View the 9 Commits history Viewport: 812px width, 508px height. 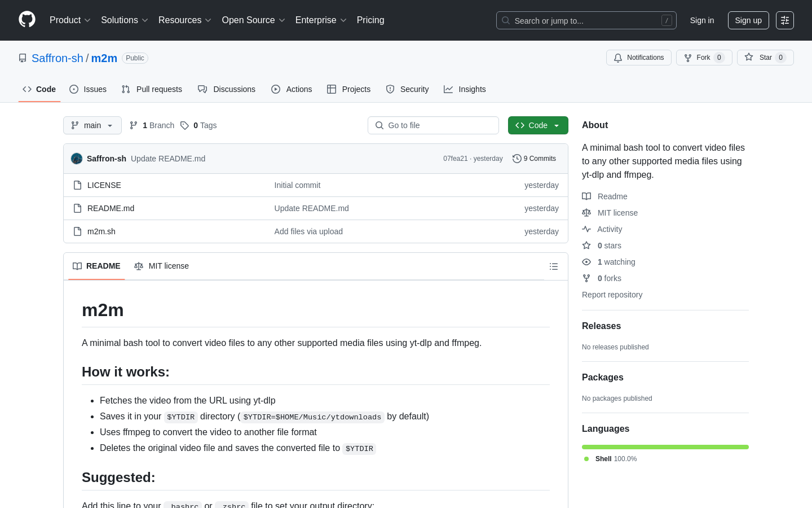(x=534, y=159)
